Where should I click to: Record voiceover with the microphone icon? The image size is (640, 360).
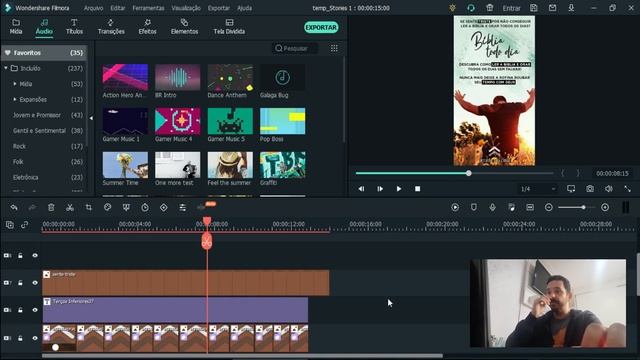(x=493, y=207)
